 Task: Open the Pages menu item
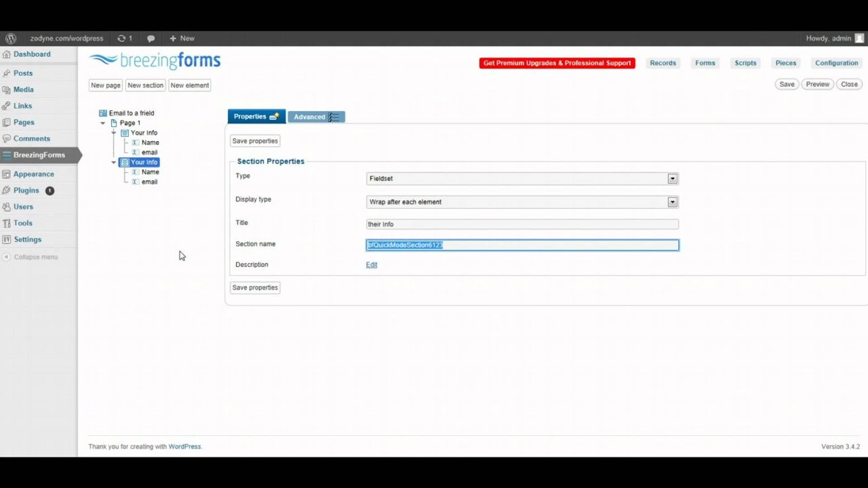click(x=24, y=122)
